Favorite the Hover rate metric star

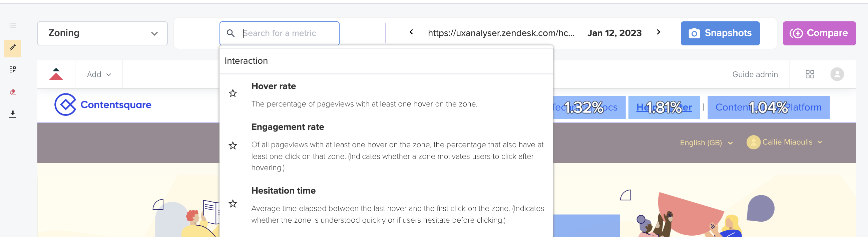click(233, 93)
